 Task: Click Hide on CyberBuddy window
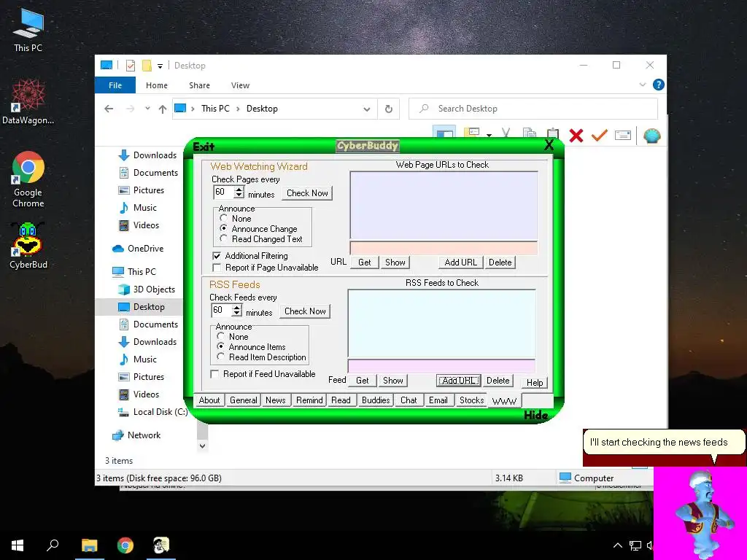pyautogui.click(x=535, y=415)
